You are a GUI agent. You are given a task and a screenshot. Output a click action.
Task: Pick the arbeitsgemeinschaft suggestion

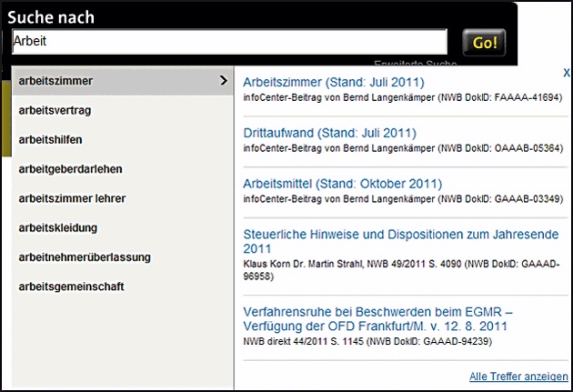[x=71, y=286]
